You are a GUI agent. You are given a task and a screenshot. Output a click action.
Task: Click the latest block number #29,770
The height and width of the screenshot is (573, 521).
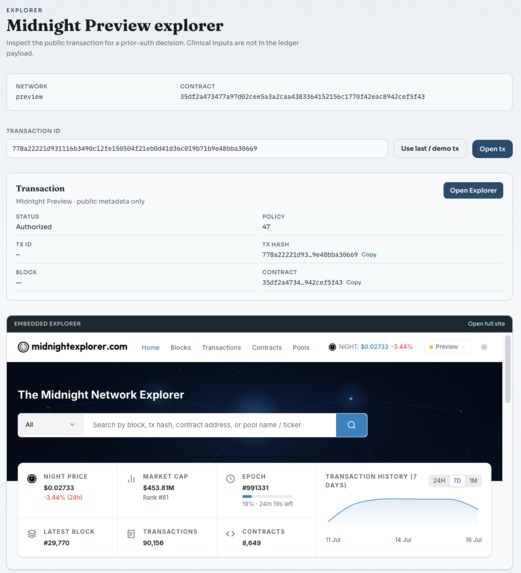click(56, 543)
